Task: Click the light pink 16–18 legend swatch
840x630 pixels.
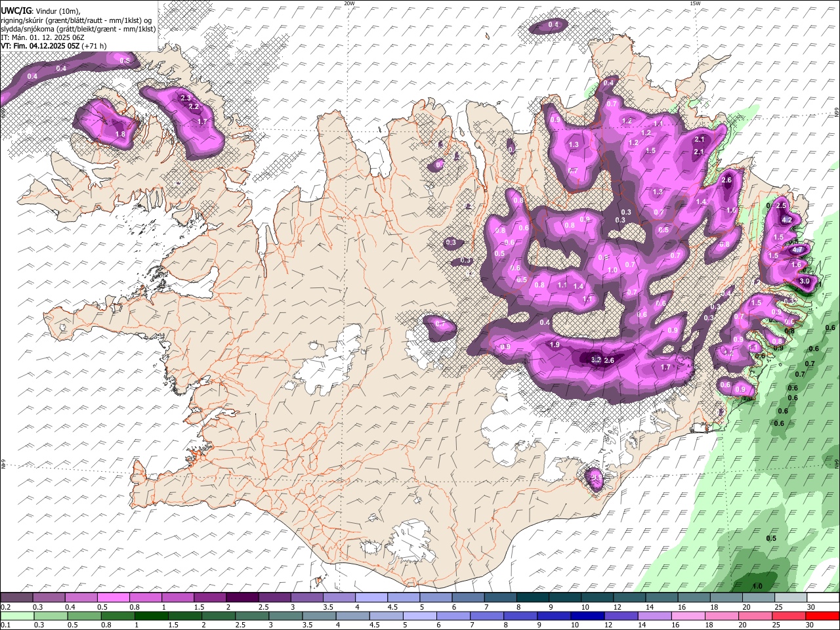Action: 688,616
